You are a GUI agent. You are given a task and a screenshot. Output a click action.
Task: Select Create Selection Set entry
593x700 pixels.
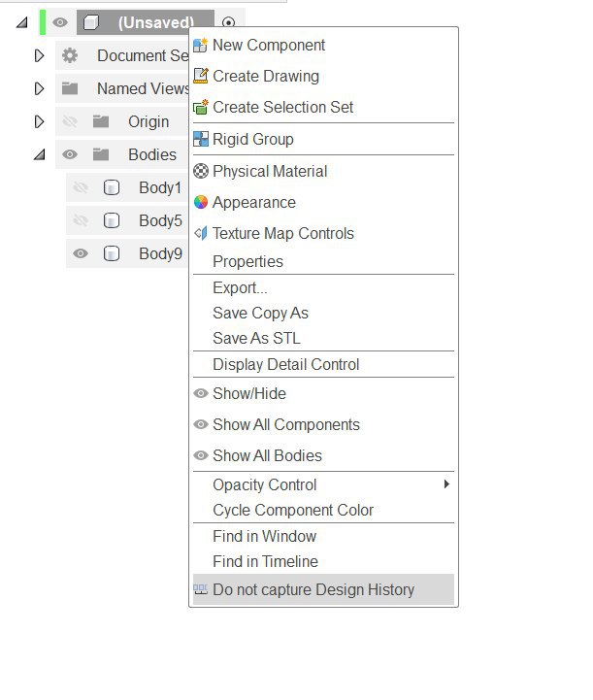pos(323,107)
